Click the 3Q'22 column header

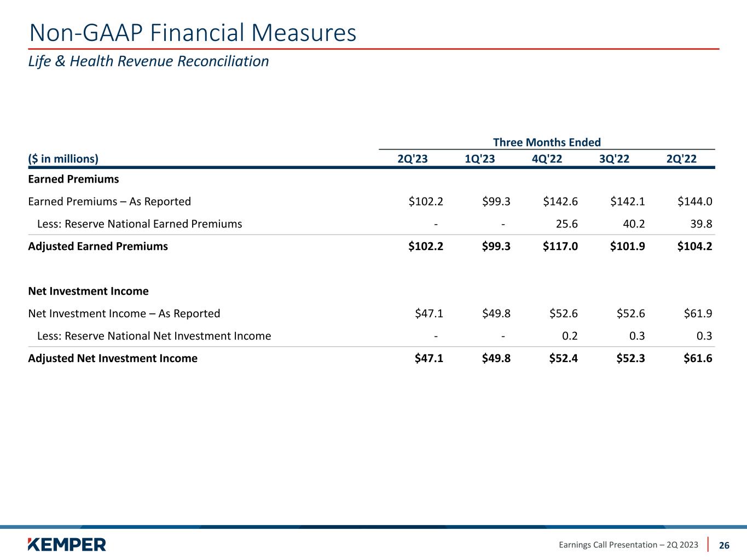coord(614,159)
